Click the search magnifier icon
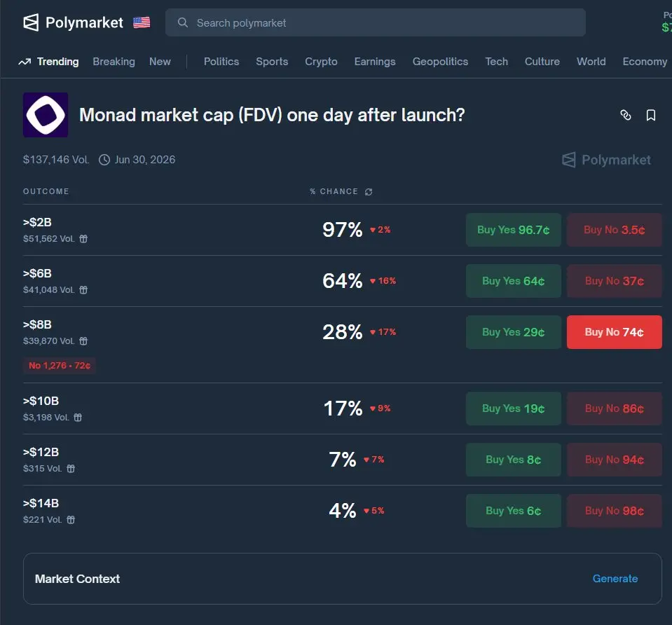 183,22
